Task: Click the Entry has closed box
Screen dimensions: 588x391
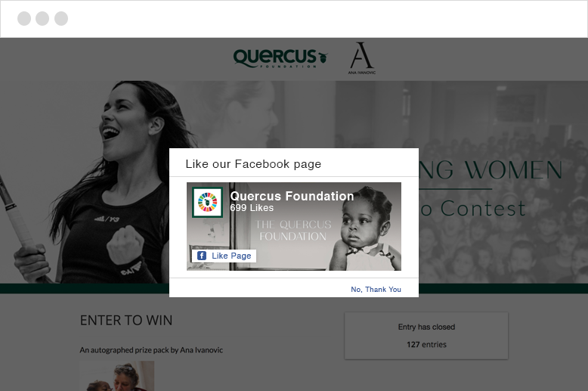Action: [x=426, y=336]
